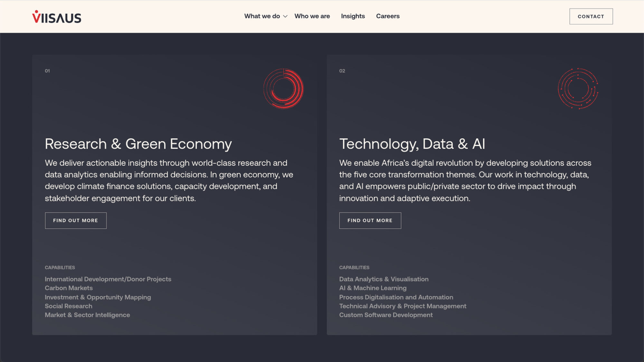644x362 pixels.
Task: Click Custom Software Development
Action: (386, 315)
